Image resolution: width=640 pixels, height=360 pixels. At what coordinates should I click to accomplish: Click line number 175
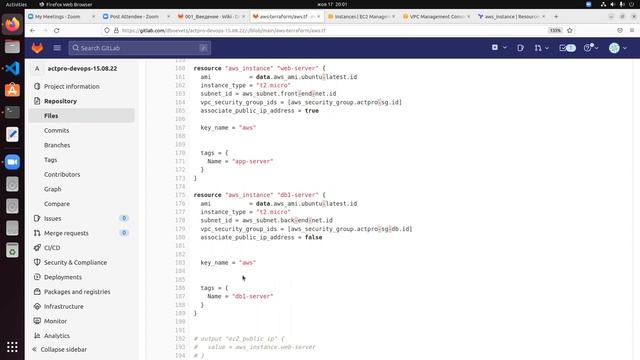coord(180,195)
